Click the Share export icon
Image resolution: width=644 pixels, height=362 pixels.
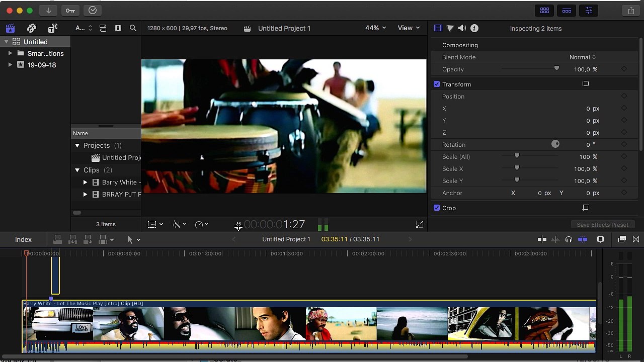click(x=631, y=11)
